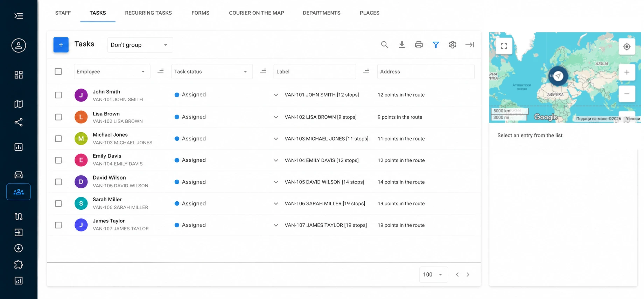Open the route icon in sidebar
This screenshot has width=644, height=299.
[19, 216]
